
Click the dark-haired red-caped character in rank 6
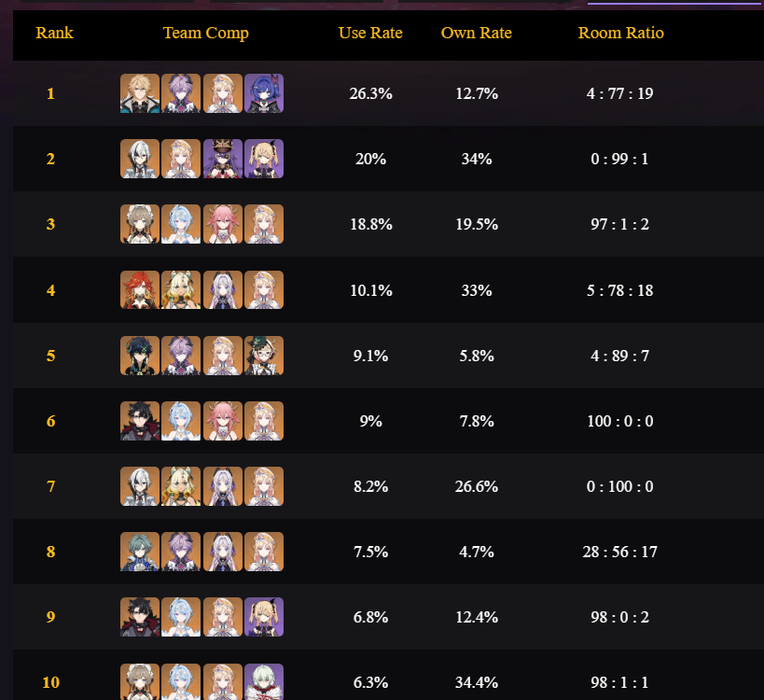point(140,421)
